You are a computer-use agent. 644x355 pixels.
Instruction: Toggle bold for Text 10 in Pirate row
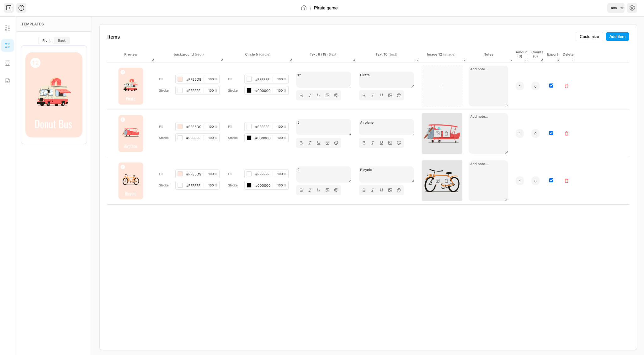point(364,95)
